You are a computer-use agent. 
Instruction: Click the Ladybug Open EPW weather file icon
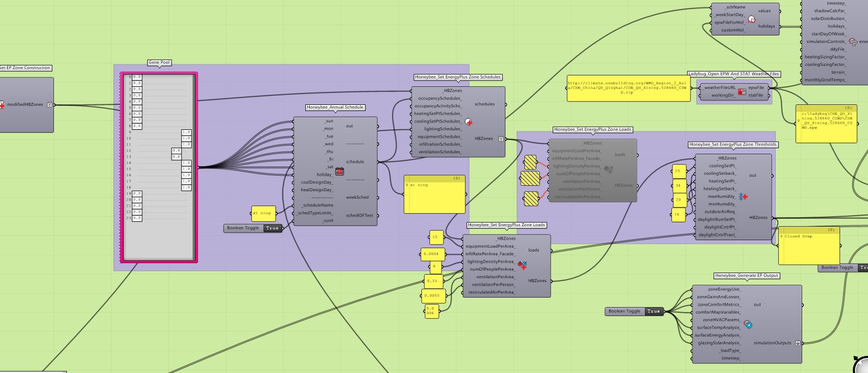(x=742, y=92)
